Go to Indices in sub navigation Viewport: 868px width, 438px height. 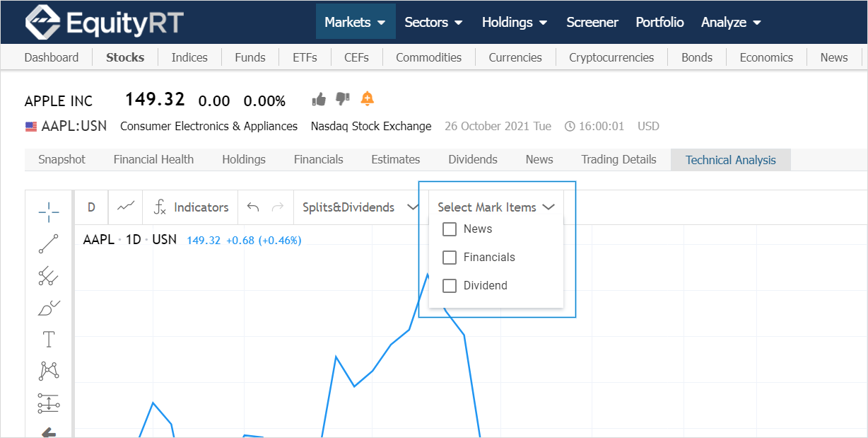[x=189, y=57]
